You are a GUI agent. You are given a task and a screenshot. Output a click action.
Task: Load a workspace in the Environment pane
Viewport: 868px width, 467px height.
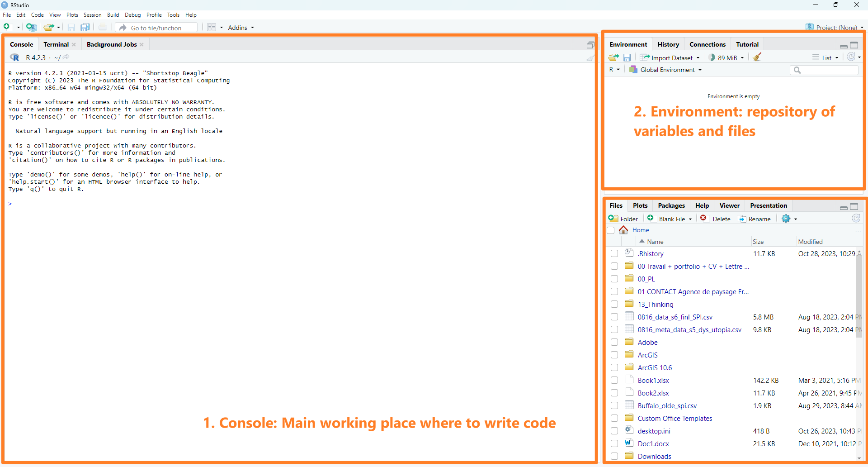613,57
